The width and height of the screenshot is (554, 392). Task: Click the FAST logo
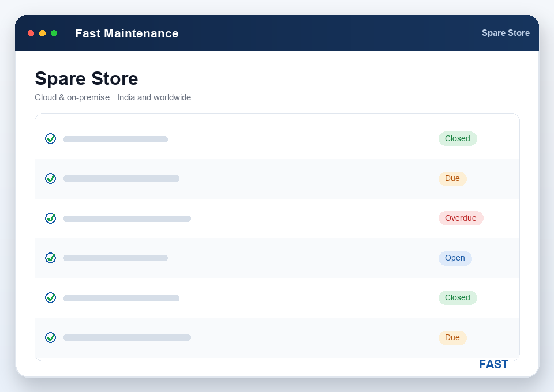493,364
